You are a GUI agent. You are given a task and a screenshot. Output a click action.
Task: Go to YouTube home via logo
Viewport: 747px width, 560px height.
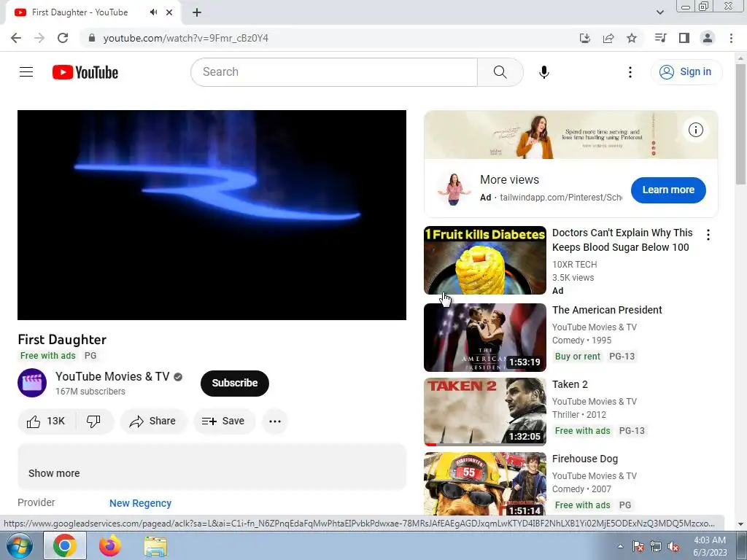pyautogui.click(x=85, y=72)
